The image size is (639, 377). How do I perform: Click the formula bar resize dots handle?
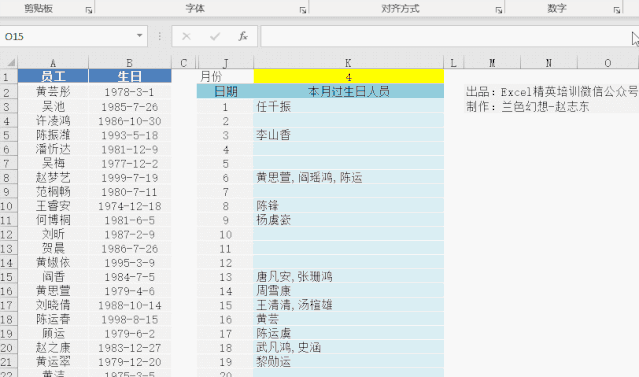point(160,36)
